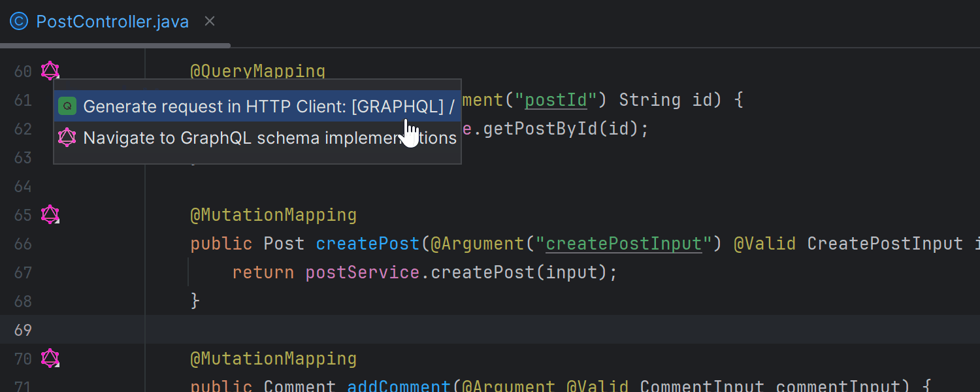980x392 pixels.
Task: Click the GraphQL gutter icon on line 60
Action: 50,71
